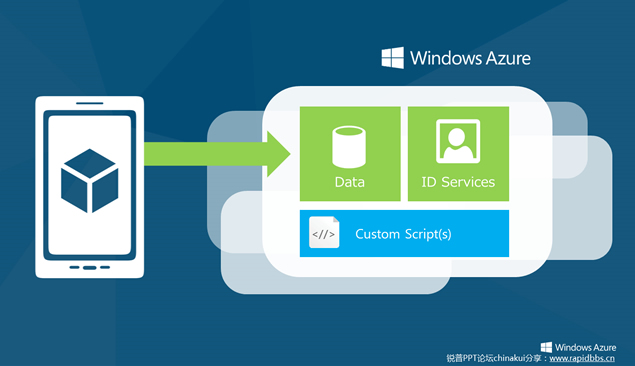Click the Chinese PPT forum credit text
Viewport: 635px width, 366px height.
pyautogui.click(x=496, y=358)
